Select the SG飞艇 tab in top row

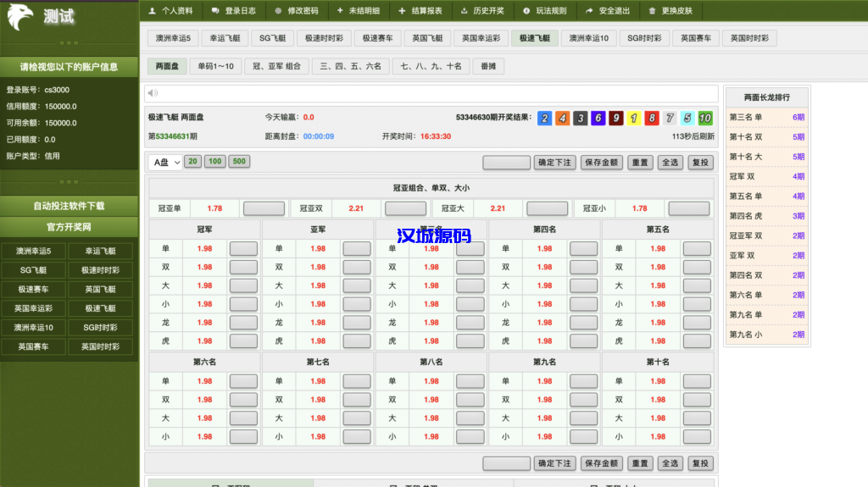(x=272, y=38)
